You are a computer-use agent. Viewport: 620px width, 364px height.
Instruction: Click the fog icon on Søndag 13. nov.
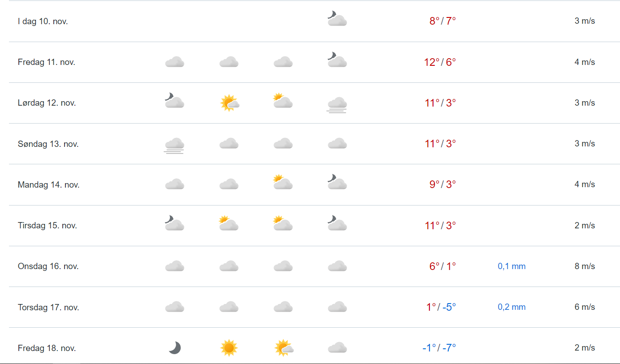[174, 145]
